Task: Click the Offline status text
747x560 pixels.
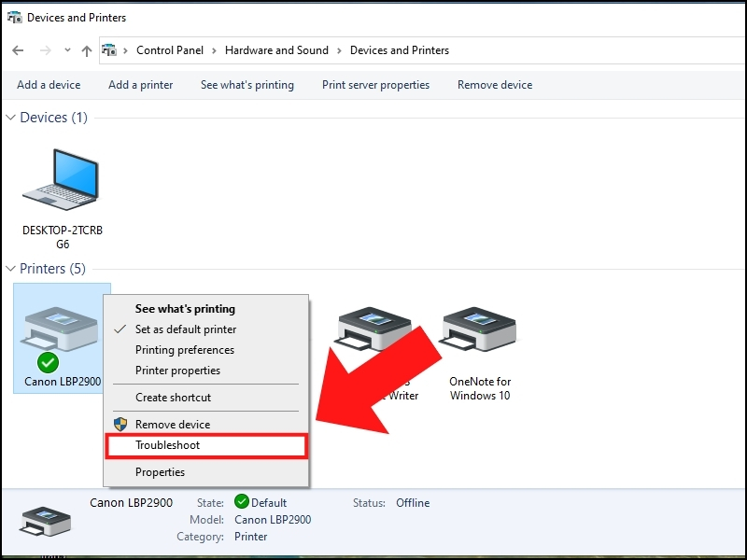Action: pyautogui.click(x=413, y=503)
